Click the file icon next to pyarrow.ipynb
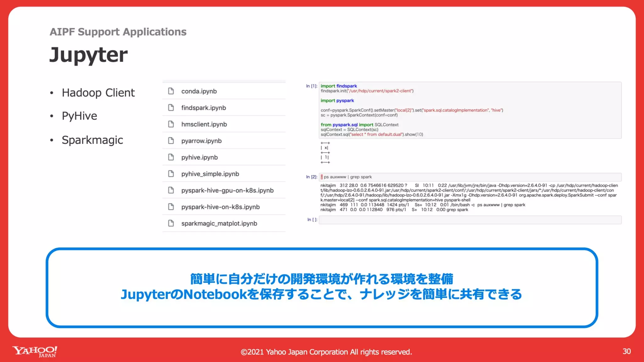The width and height of the screenshot is (644, 362). [171, 141]
